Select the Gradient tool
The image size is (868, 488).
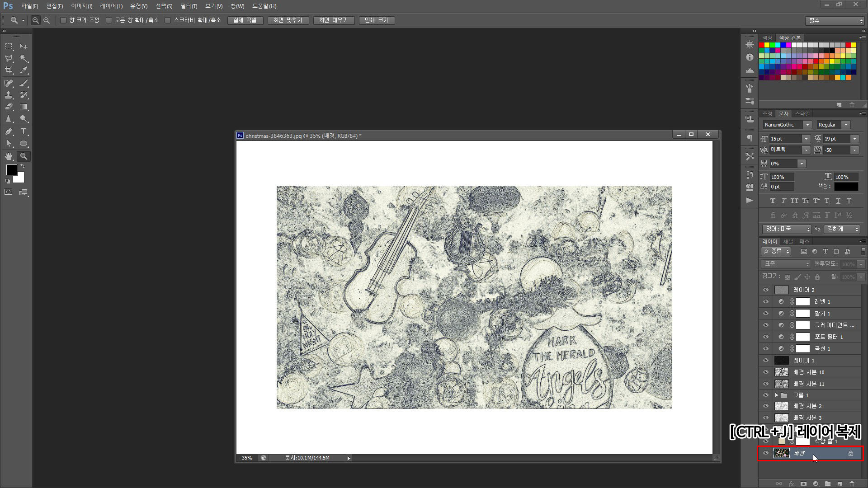[24, 107]
